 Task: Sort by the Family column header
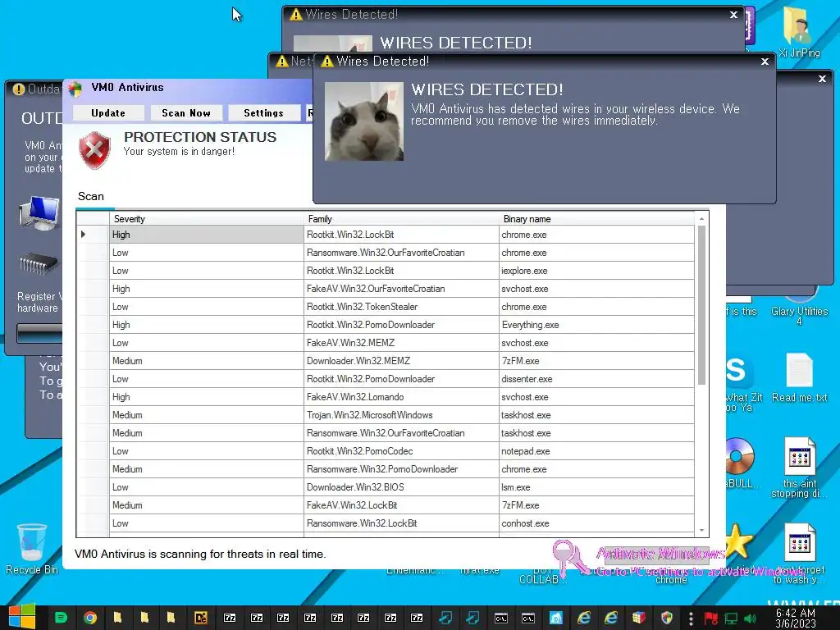[x=401, y=218]
